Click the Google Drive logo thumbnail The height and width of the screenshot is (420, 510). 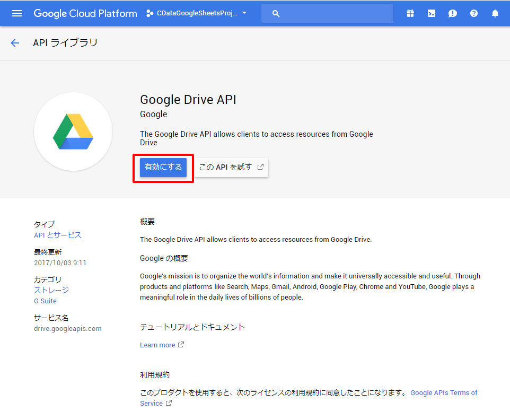[x=73, y=132]
